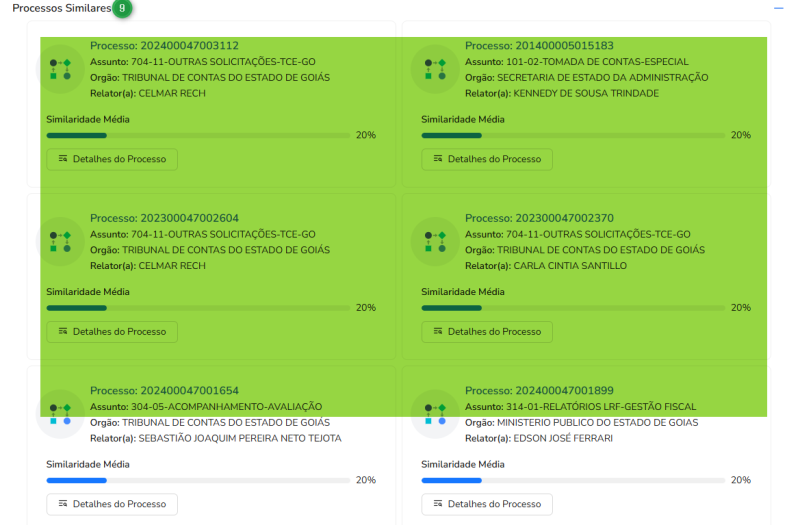Open Detalhes do Processo for process 202400047001899
800x525 pixels.
tap(487, 504)
